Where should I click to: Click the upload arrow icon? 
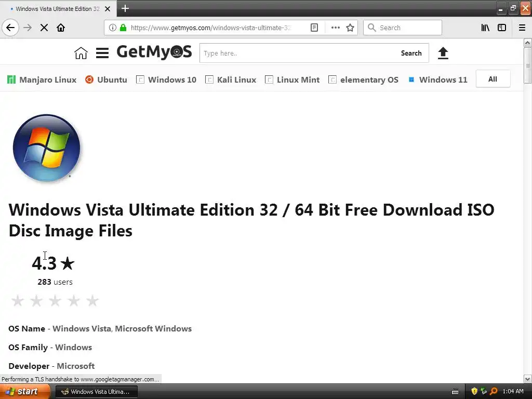coord(443,53)
